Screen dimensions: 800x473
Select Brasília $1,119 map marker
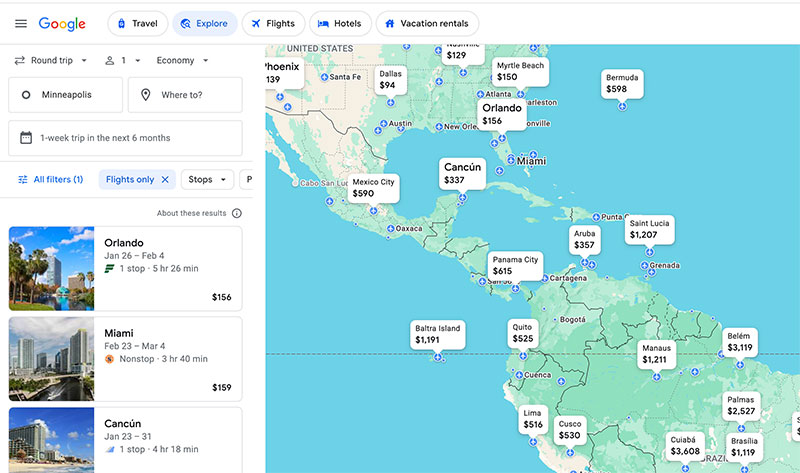coord(744,447)
